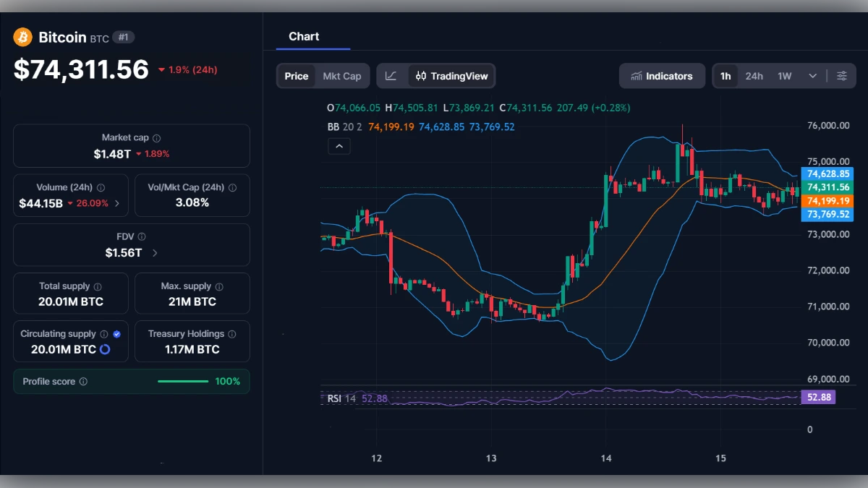Click the Circulating supply verified checkmark
This screenshot has width=868, height=488.
click(x=116, y=333)
